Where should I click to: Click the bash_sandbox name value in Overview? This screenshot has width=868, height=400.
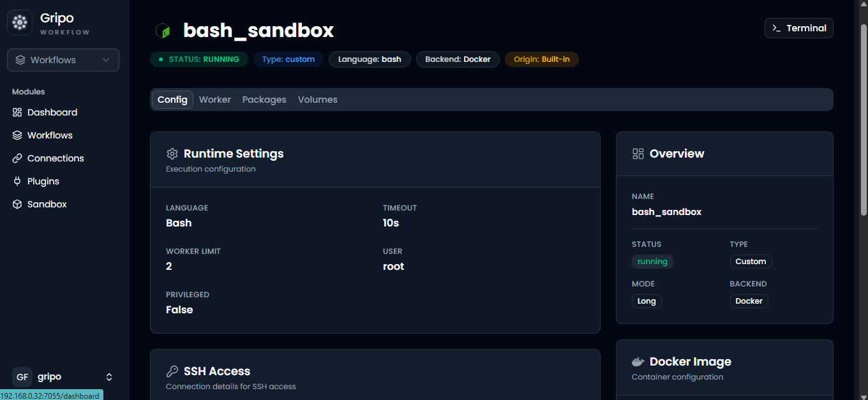point(666,212)
